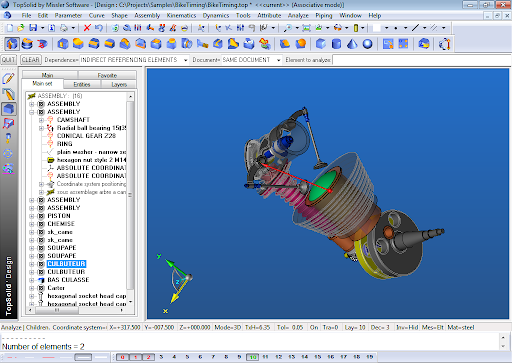The height and width of the screenshot is (363, 512).
Task: Click the document information icon
Action: 52,28
